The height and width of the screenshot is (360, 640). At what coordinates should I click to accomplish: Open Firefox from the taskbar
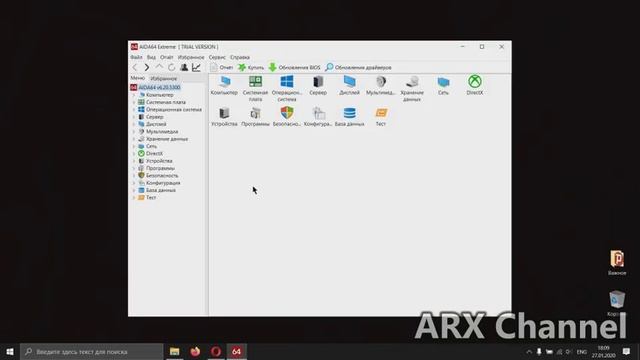pos(196,351)
